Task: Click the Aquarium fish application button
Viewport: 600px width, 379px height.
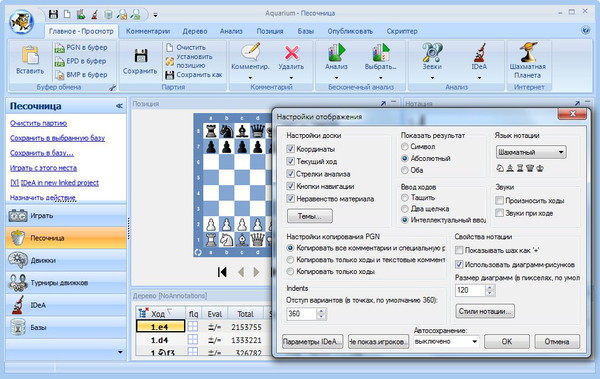Action: [21, 22]
